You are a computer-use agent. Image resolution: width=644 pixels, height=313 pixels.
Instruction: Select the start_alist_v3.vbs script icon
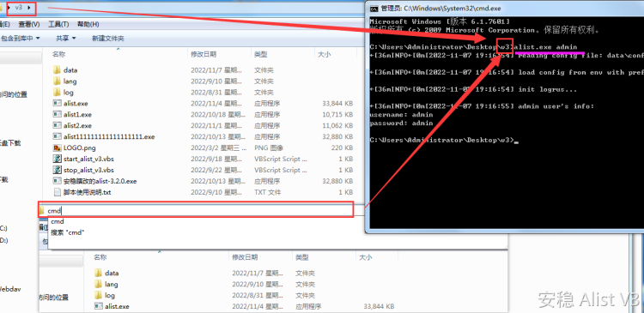pyautogui.click(x=57, y=159)
